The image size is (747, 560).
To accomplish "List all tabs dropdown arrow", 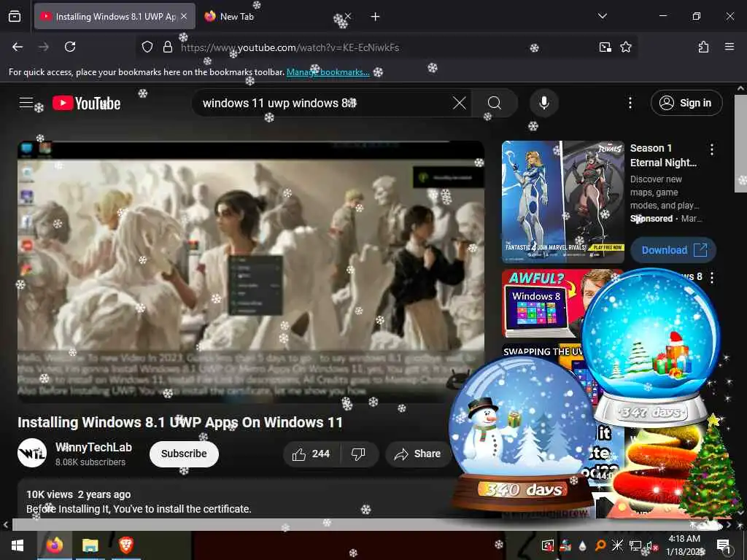I will pos(602,17).
